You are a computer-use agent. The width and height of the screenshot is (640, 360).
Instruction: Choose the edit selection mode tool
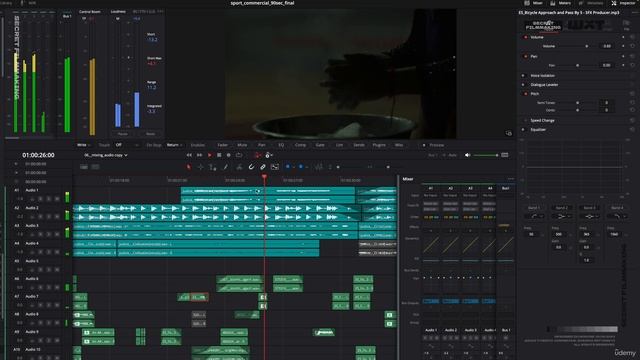213,167
